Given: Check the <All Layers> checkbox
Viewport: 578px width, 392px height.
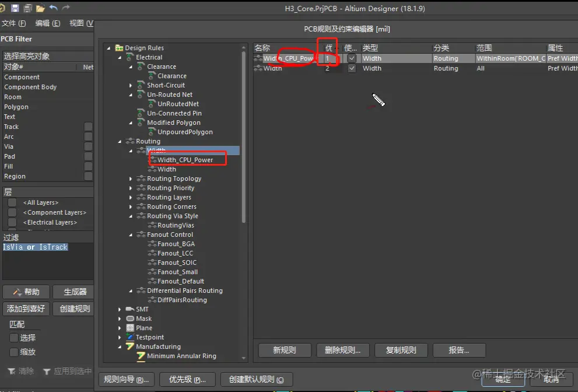Looking at the screenshot, I should pyautogui.click(x=12, y=202).
